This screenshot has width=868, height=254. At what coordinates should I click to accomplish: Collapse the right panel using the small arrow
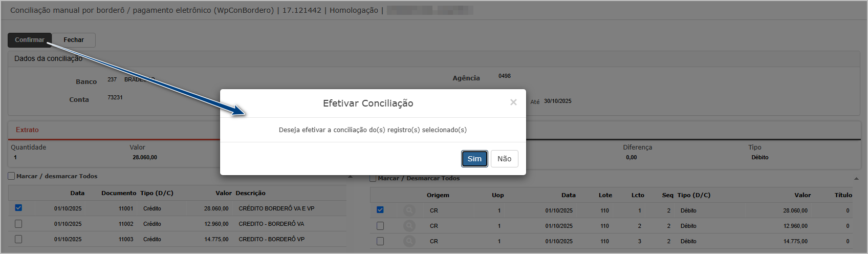pos(856,179)
